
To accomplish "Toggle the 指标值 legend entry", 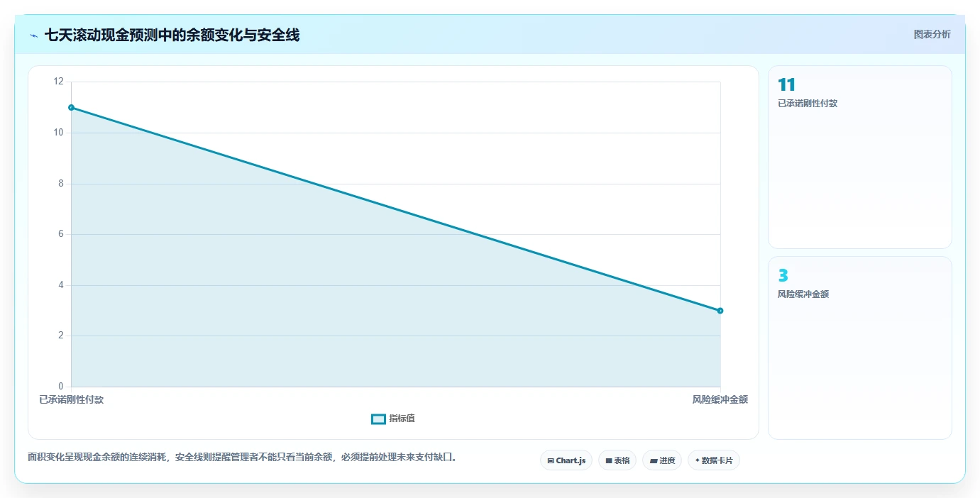I will [x=393, y=419].
